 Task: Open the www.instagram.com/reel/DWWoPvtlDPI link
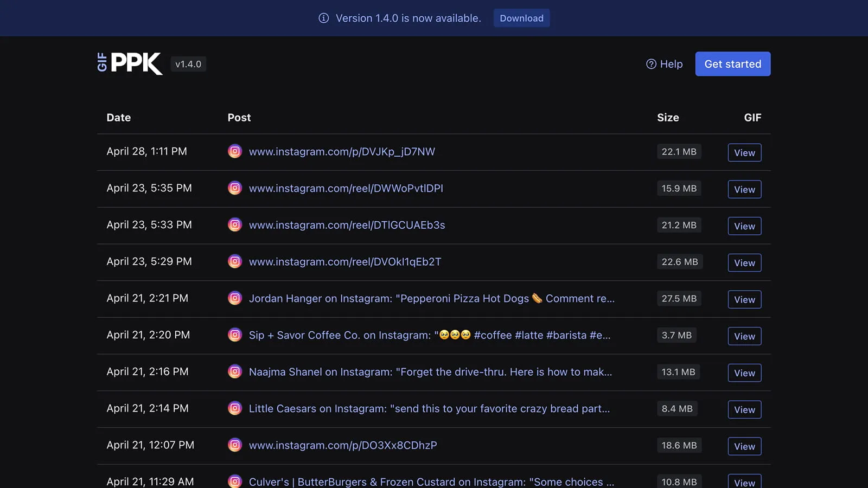346,188
